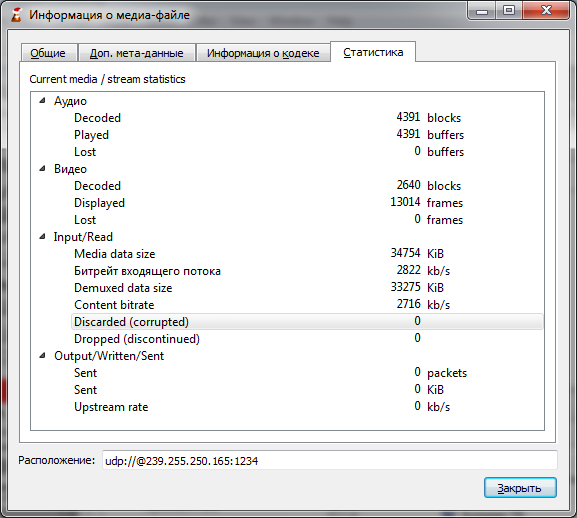Click the VLC cone icon in title bar
Viewport: 577px width, 518px height.
[16, 15]
